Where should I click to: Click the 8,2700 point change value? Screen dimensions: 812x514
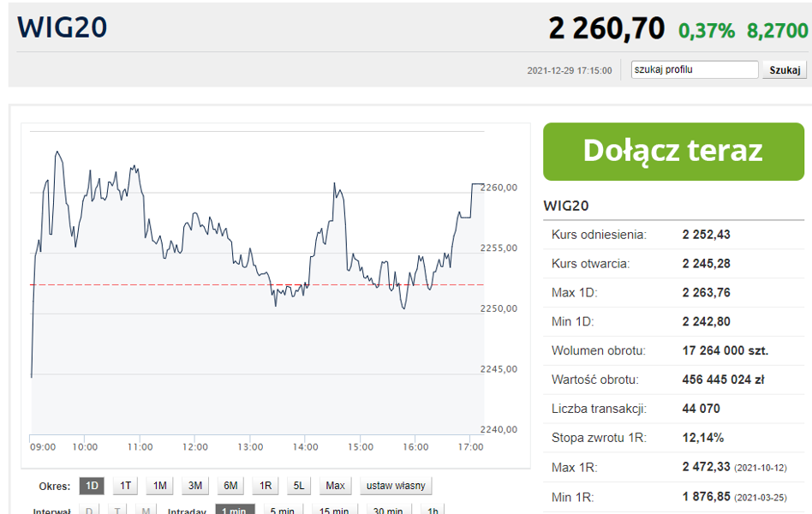coord(777,31)
